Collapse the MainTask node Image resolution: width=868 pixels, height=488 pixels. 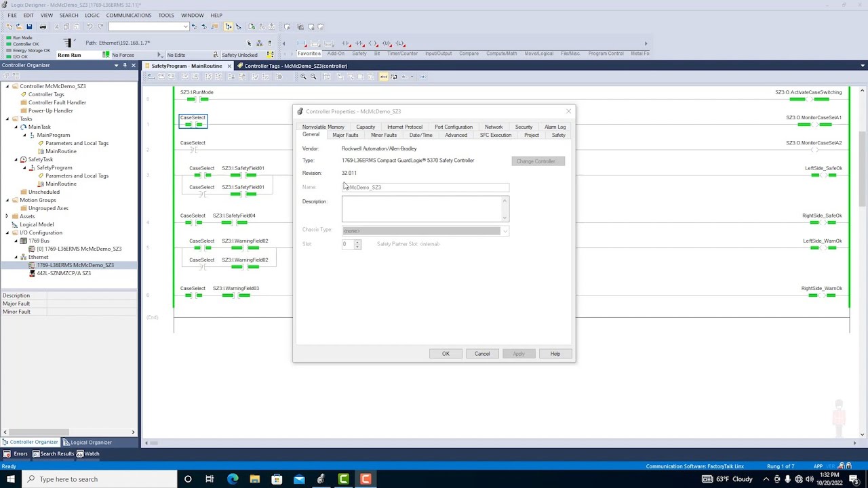(x=16, y=127)
